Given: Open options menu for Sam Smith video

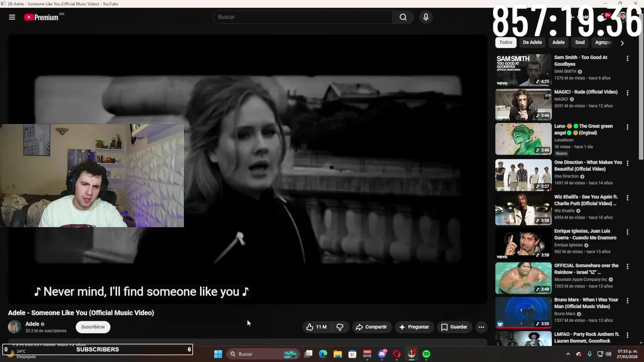Looking at the screenshot, I should [627, 58].
